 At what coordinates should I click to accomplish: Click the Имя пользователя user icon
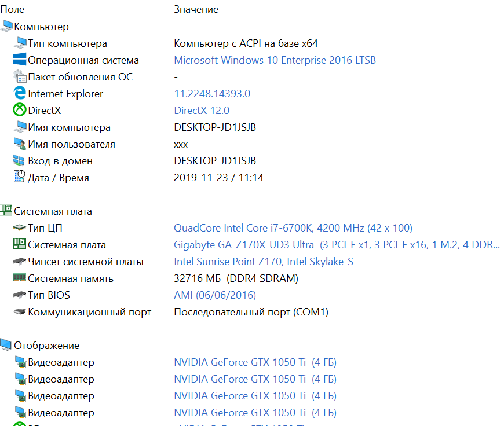click(20, 144)
